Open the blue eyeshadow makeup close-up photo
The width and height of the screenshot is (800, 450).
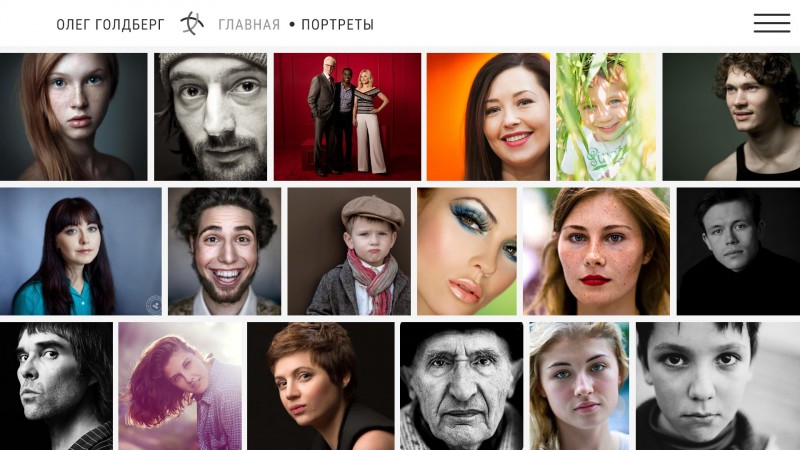[x=467, y=251]
